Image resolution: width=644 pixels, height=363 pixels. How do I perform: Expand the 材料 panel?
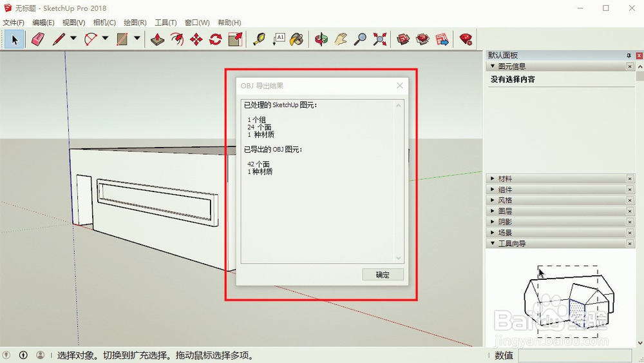(x=493, y=179)
